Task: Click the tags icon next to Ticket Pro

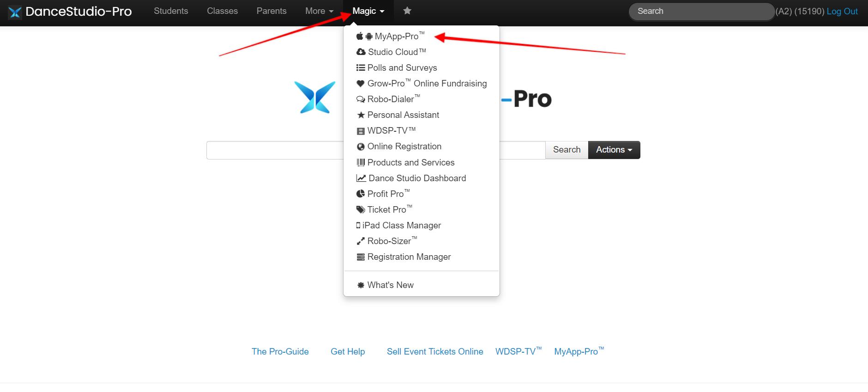Action: tap(361, 209)
